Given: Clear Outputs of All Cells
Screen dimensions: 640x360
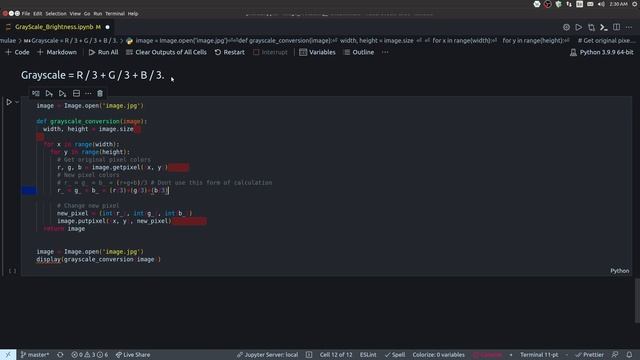Looking at the screenshot, I should pos(166,52).
